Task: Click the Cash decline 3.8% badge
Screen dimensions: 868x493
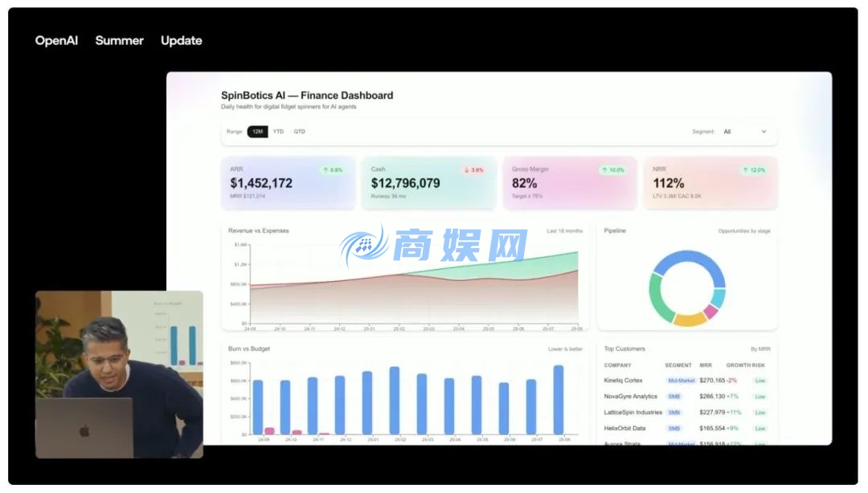Action: pos(475,169)
